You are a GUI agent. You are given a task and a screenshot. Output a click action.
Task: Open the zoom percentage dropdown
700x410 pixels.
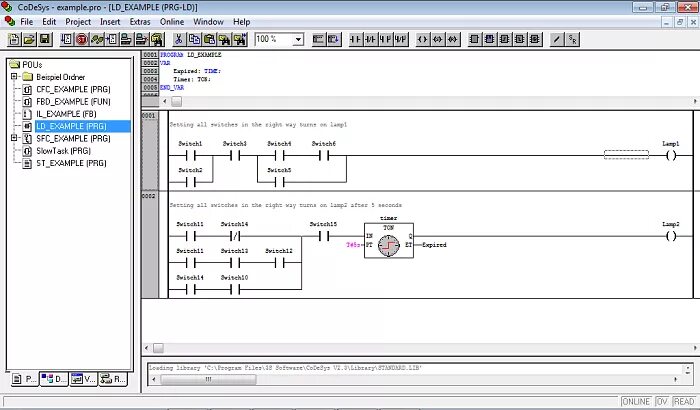(298, 39)
